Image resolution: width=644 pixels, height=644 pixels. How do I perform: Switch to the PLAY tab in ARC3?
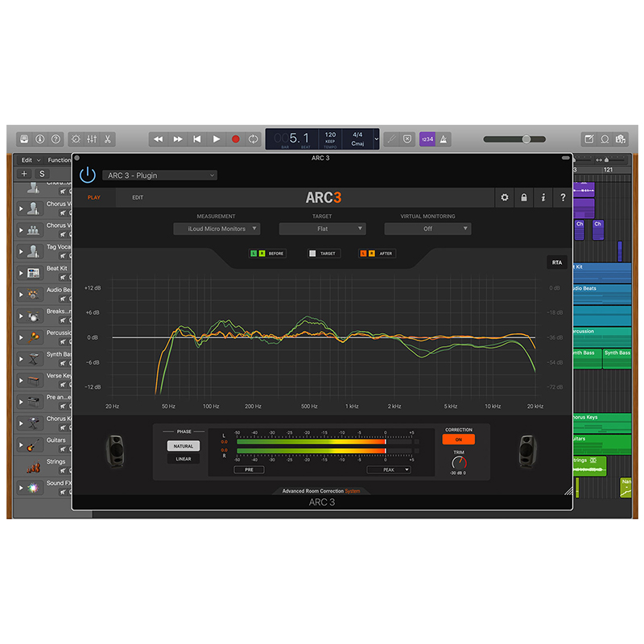(94, 197)
